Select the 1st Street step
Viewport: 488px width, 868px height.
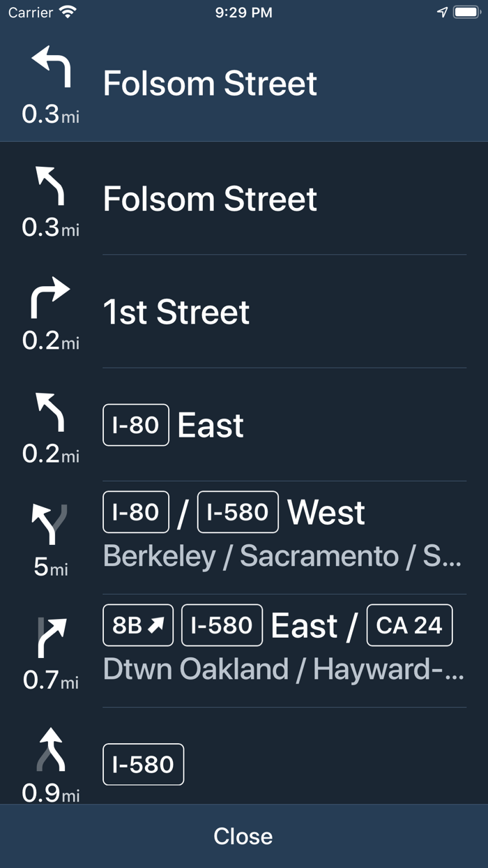(x=176, y=312)
